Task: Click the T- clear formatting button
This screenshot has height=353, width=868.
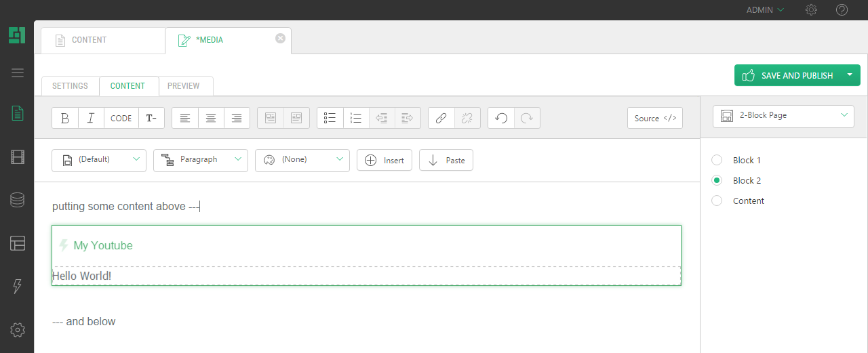Action: [x=151, y=118]
